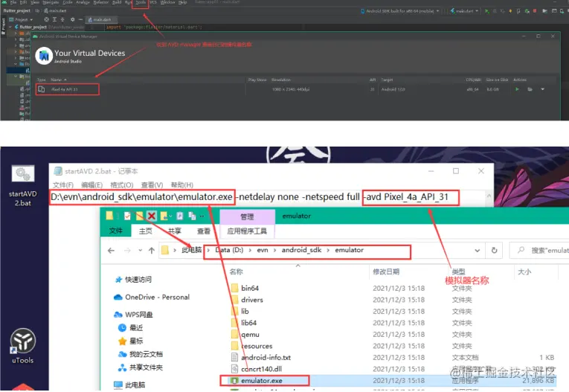Image resolution: width=569 pixels, height=392 pixels.
Task: Click the select opened file target icon
Action: pyautogui.click(x=46, y=19)
